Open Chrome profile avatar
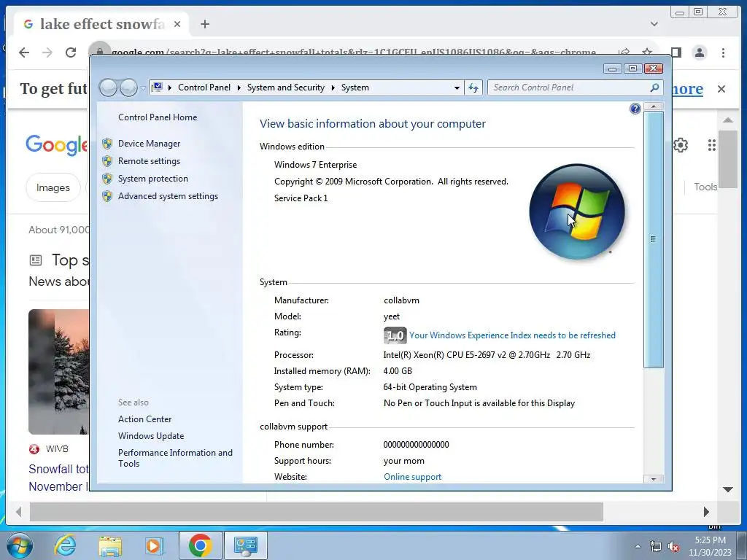The height and width of the screenshot is (560, 747). [700, 52]
